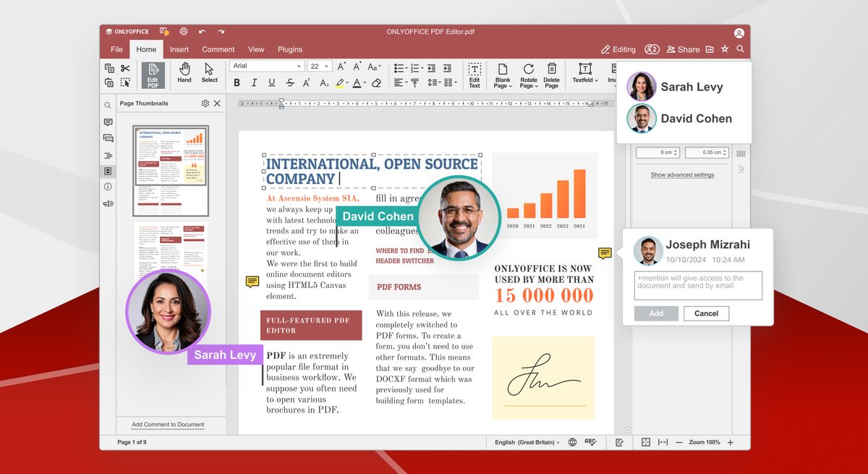Open the English (Great Britain) language dropdown
The width and height of the screenshot is (868, 474).
point(527,442)
